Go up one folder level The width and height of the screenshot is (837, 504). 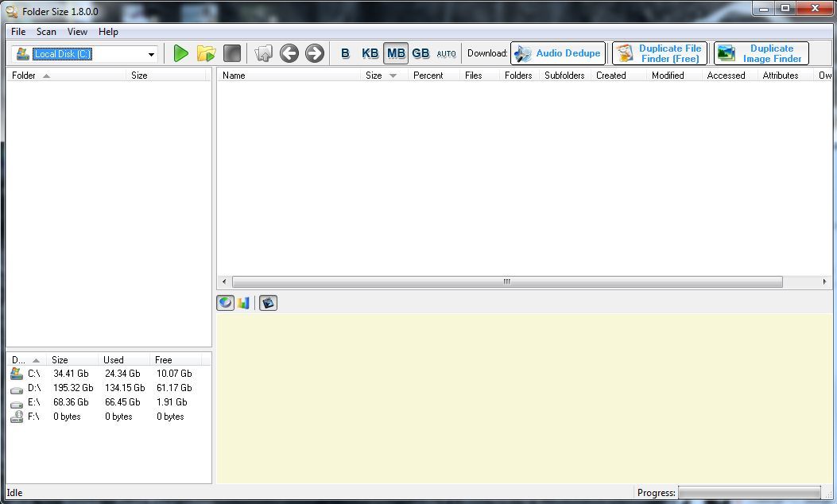pyautogui.click(x=264, y=53)
